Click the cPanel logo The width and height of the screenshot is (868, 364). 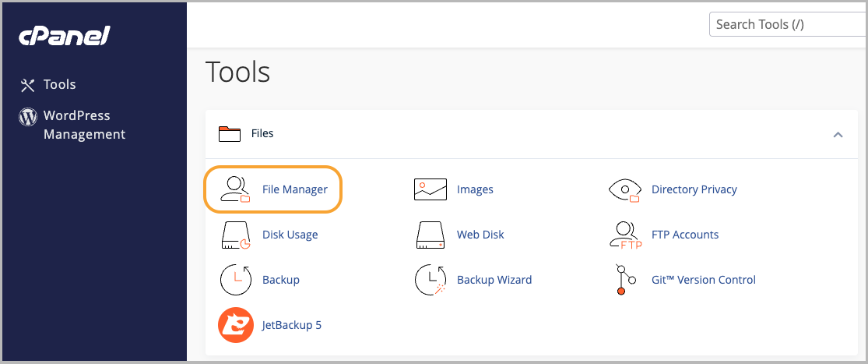tap(65, 36)
